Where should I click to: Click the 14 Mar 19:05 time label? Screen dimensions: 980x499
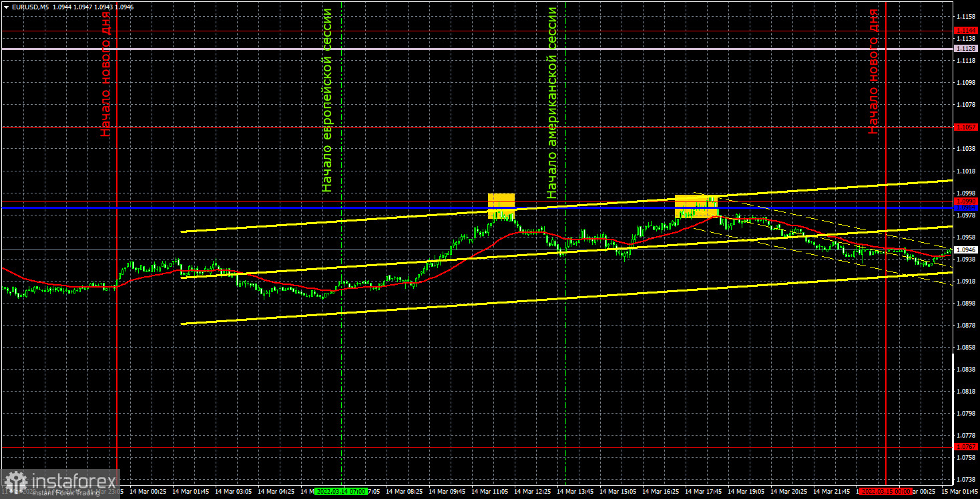coord(746,492)
